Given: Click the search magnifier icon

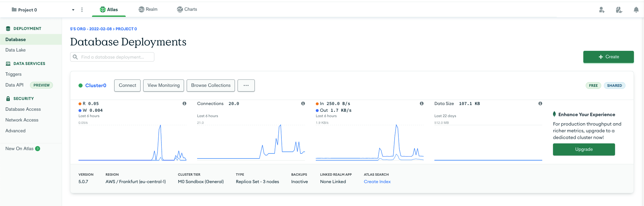Looking at the screenshot, I should (x=75, y=57).
